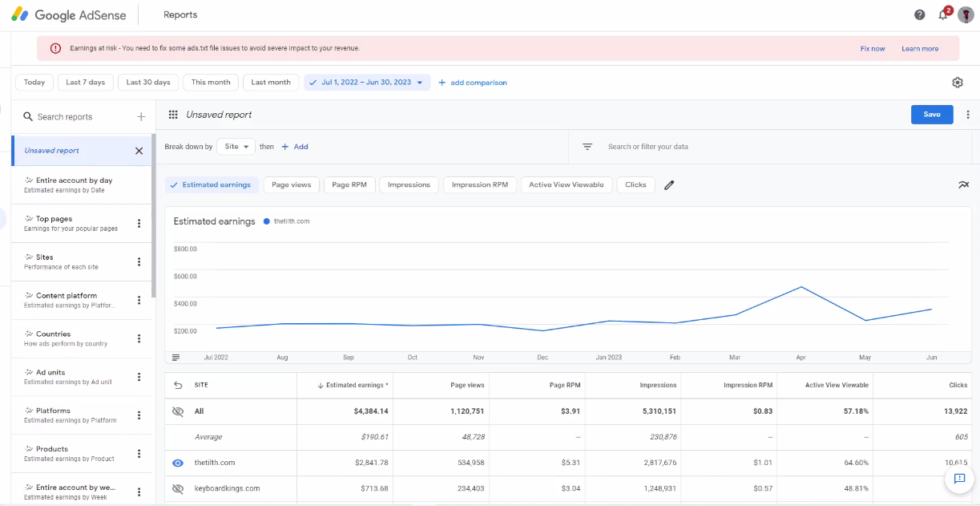Select the Last 7 days preset
This screenshot has height=506, width=980.
coord(86,83)
